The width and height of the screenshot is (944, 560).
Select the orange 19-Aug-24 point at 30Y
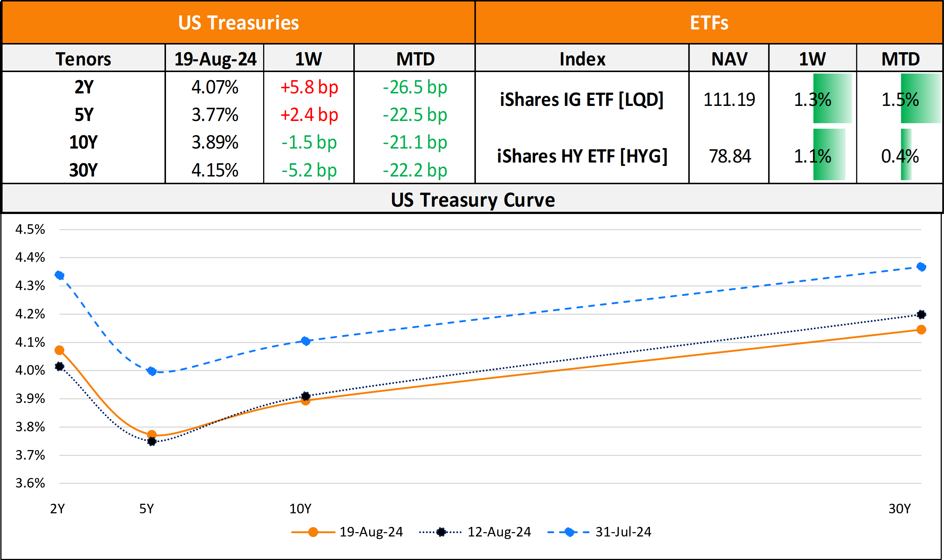click(x=921, y=330)
